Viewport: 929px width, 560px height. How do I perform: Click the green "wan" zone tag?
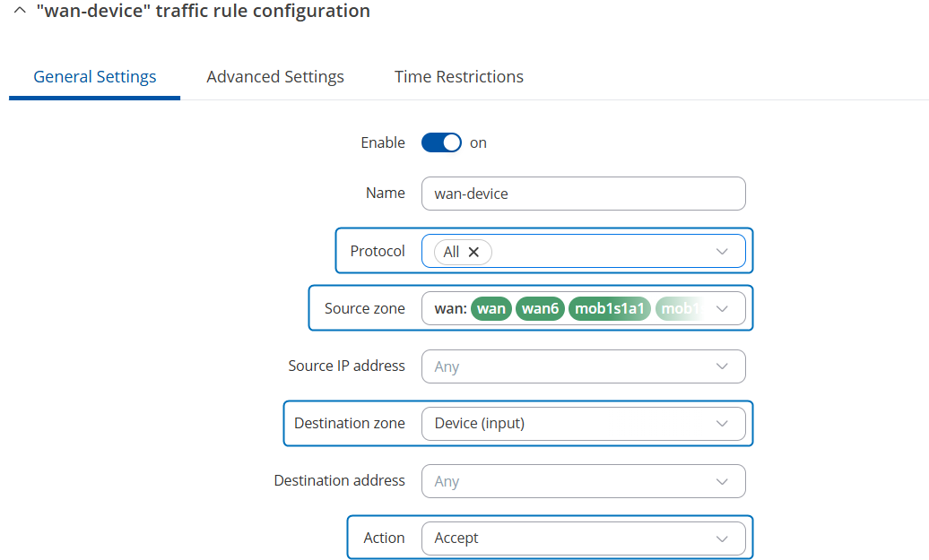(491, 309)
